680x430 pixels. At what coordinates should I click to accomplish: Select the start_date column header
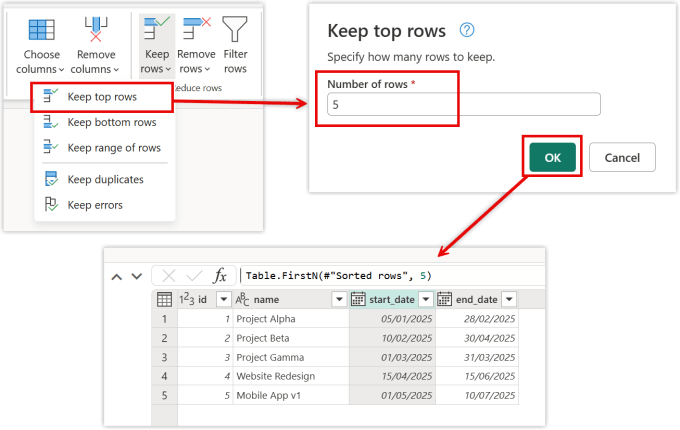(x=392, y=300)
